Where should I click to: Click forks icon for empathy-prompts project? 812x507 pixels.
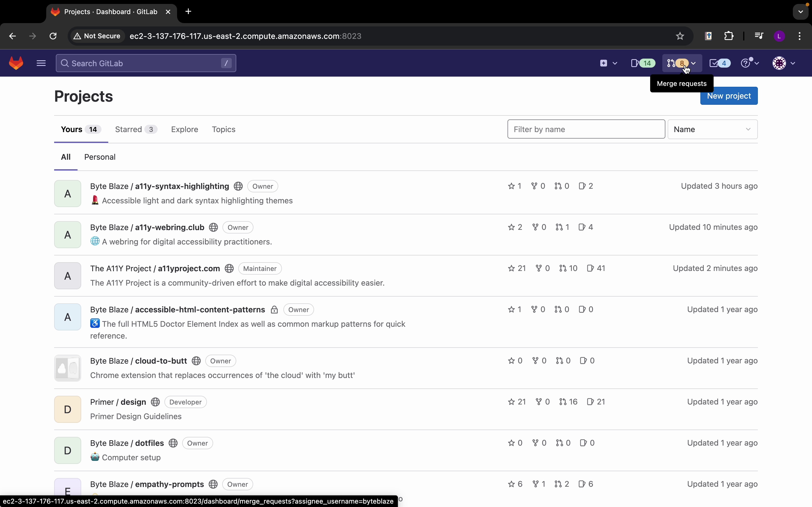(x=539, y=484)
